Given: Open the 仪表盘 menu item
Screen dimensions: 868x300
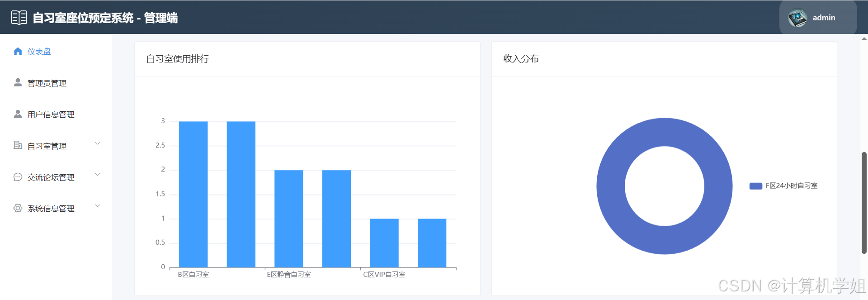Looking at the screenshot, I should pos(56,52).
